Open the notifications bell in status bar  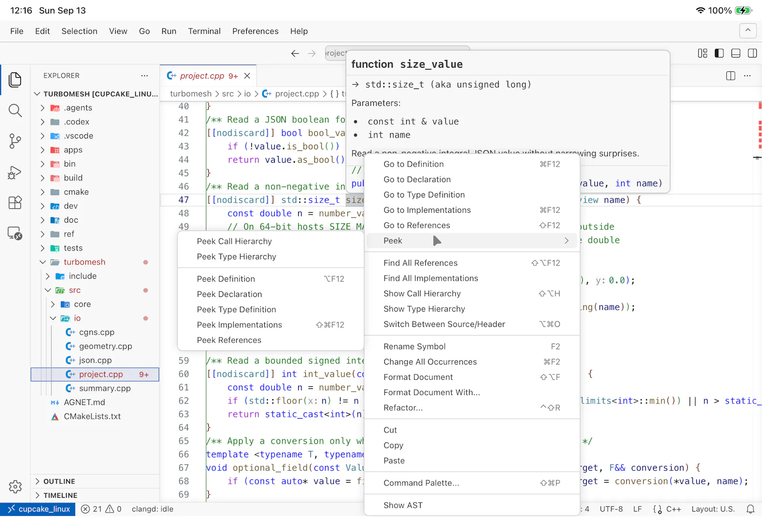tap(751, 509)
